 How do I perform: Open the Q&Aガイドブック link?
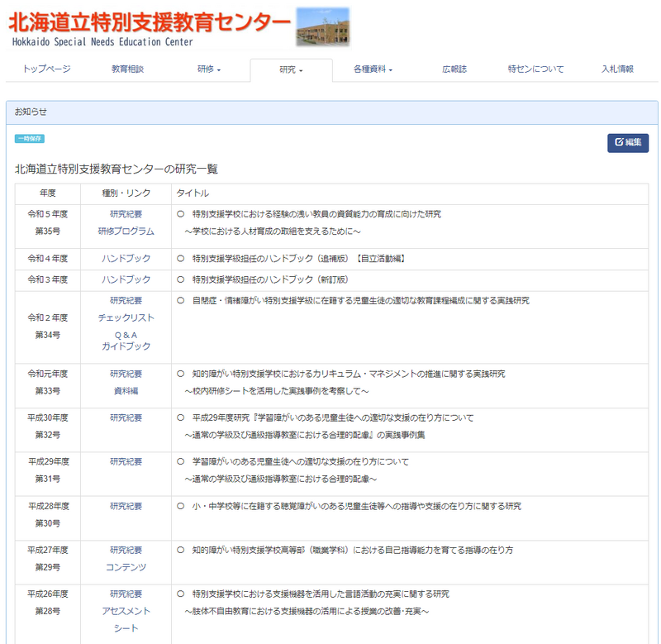coord(126,341)
